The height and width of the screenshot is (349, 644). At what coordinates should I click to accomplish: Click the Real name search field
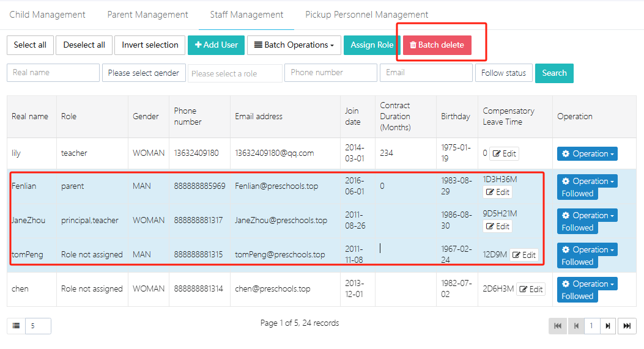coord(53,73)
